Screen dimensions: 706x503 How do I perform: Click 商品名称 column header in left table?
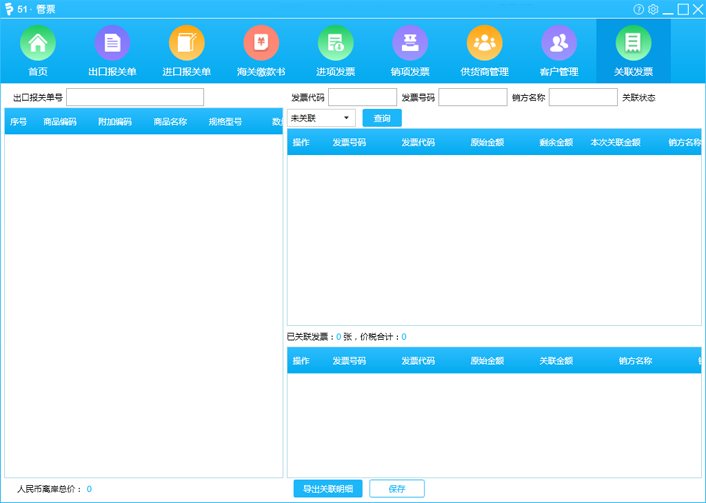point(170,122)
